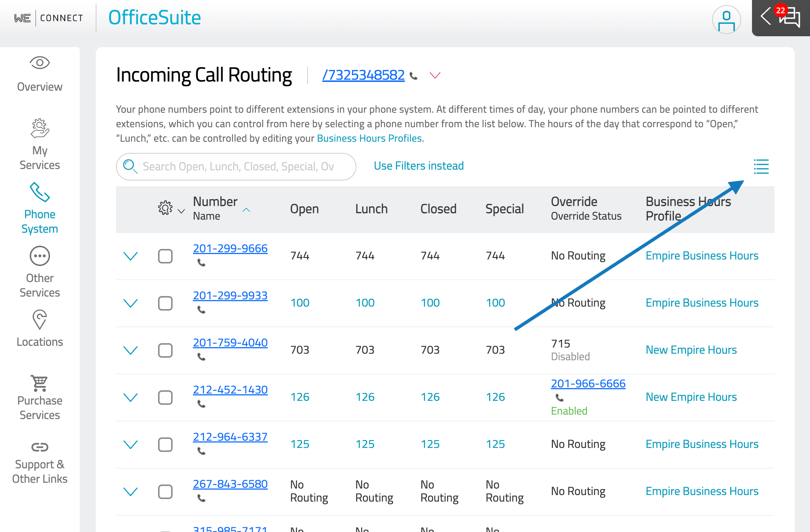Check the box for 212-964-6337
The width and height of the screenshot is (810, 532).
165,445
